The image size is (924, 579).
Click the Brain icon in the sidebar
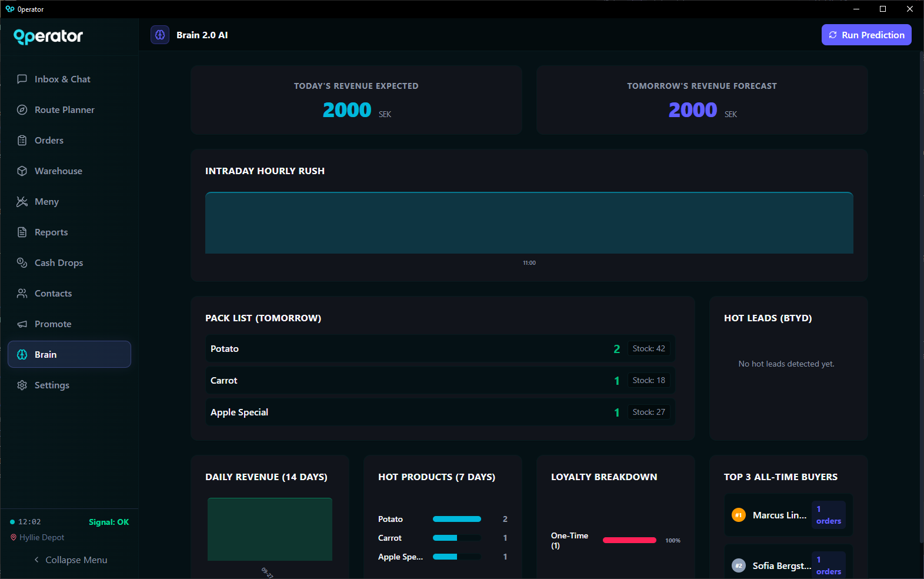(22, 354)
